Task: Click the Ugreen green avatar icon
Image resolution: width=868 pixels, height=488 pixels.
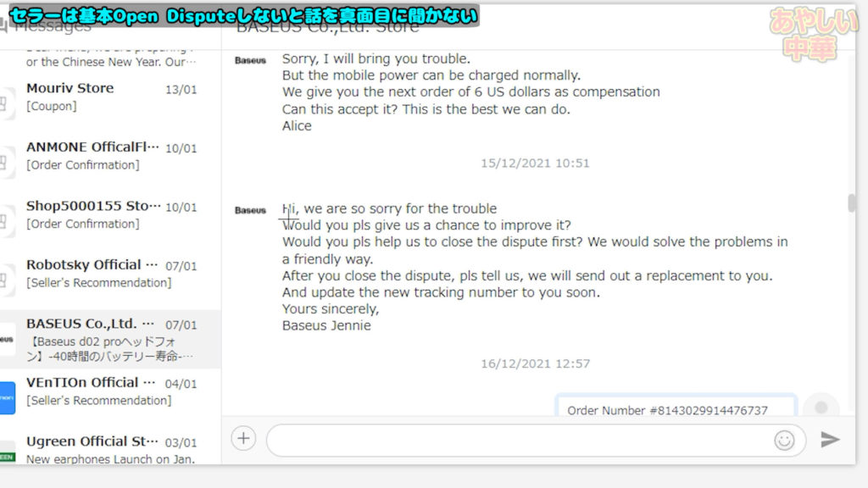Action: tap(7, 452)
